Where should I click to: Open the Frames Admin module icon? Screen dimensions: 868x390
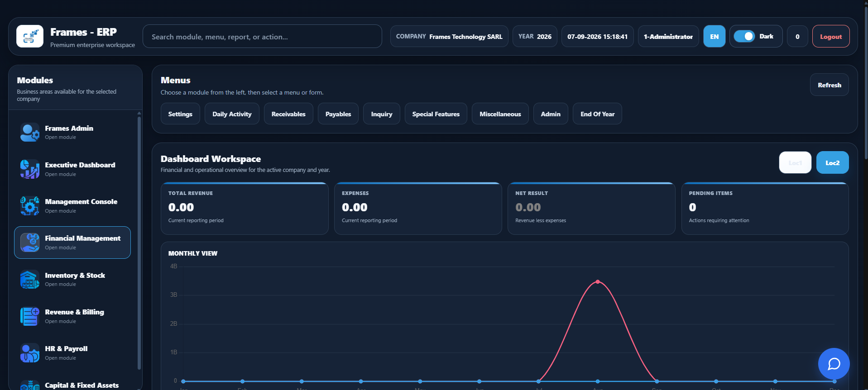(30, 133)
